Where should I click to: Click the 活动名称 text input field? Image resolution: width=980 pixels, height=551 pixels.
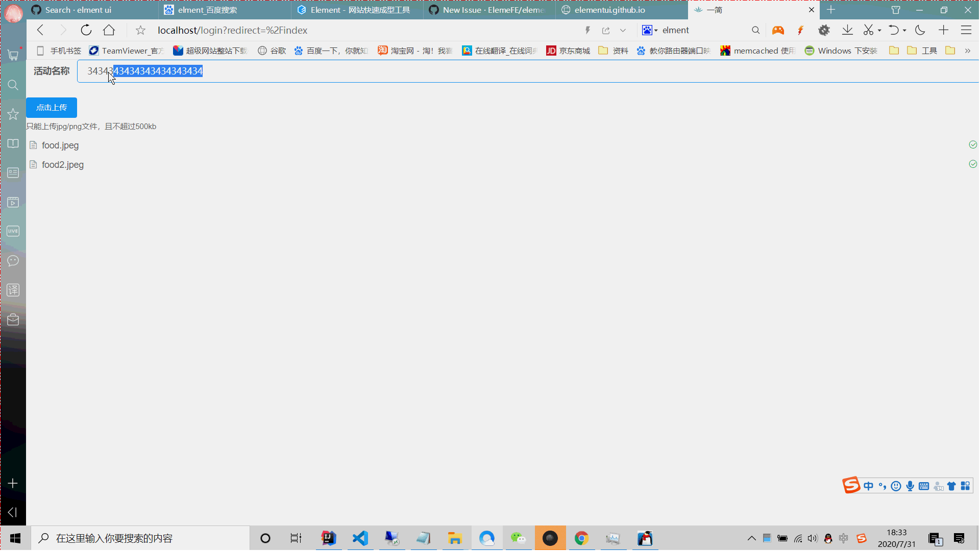coord(528,71)
